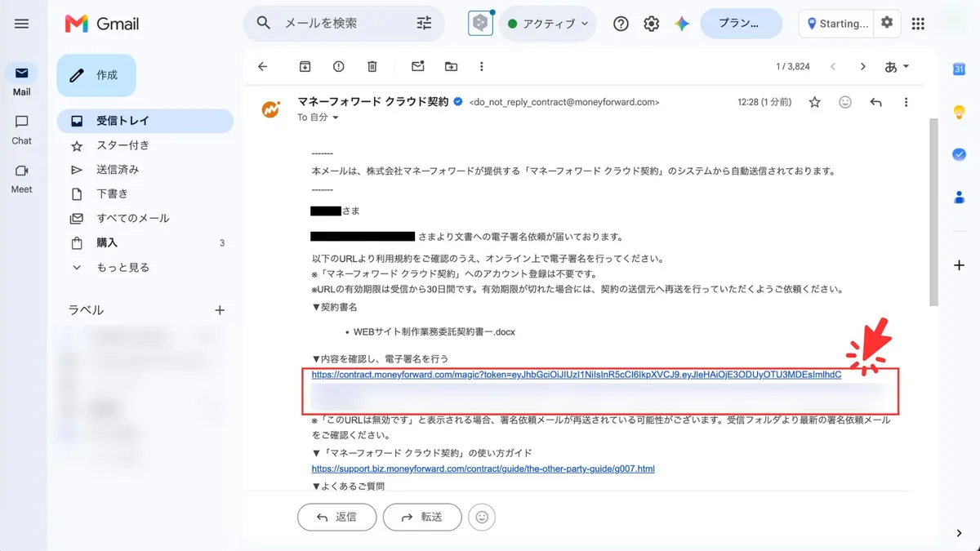Get add-ons with plus in side panel

click(x=960, y=265)
